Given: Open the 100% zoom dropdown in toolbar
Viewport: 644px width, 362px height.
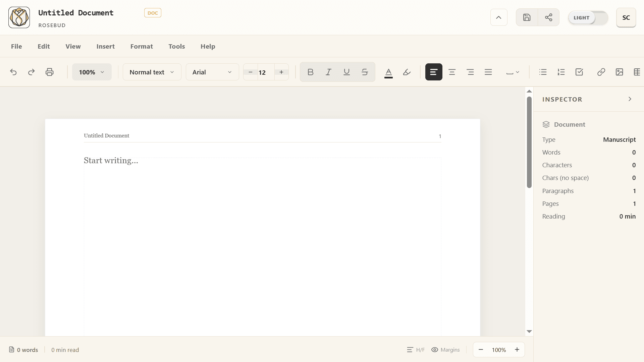Looking at the screenshot, I should [92, 72].
